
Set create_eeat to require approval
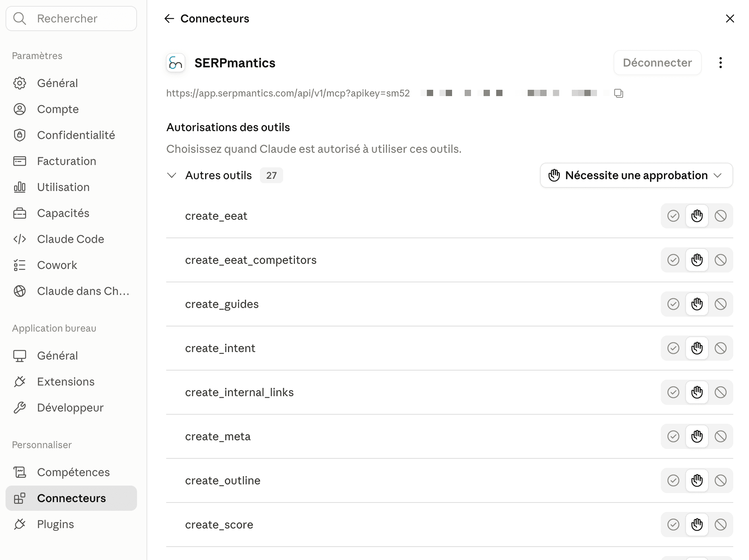coord(697,216)
